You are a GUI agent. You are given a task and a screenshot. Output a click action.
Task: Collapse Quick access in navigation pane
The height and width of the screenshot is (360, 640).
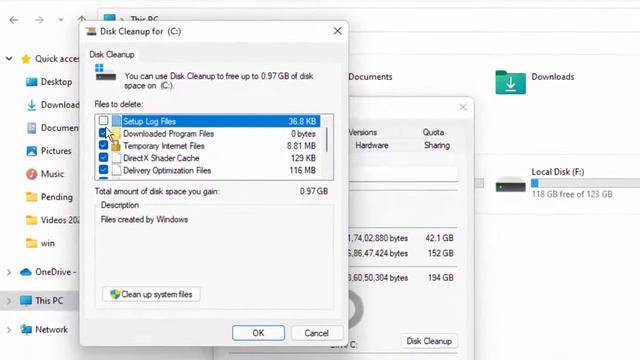click(x=9, y=59)
